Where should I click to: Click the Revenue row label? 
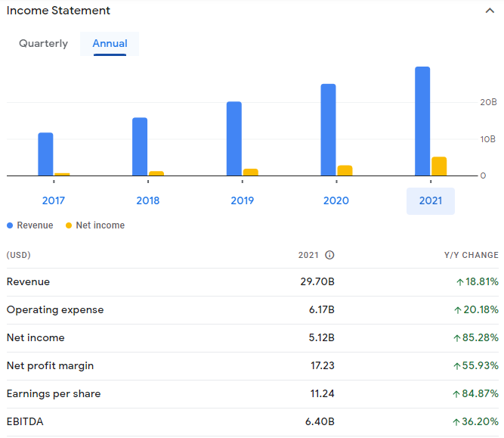click(x=28, y=281)
